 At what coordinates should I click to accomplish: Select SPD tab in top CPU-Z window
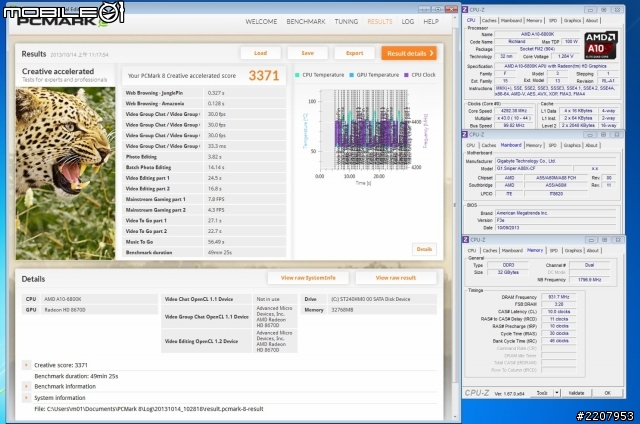point(553,20)
